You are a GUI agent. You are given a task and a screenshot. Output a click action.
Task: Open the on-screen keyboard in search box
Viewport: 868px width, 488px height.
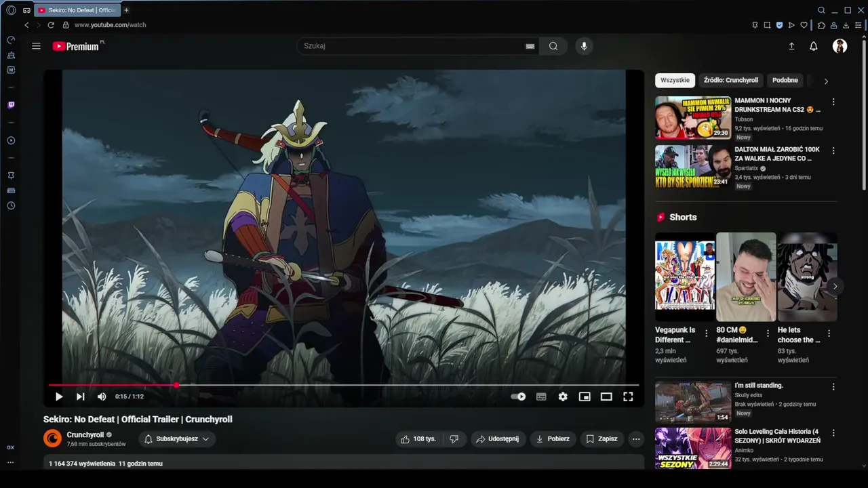530,46
